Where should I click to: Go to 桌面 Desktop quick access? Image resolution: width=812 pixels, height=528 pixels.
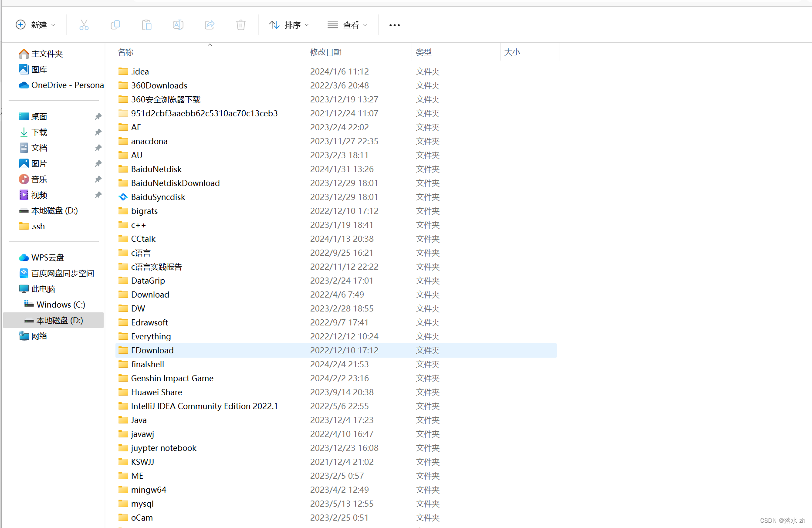click(x=33, y=116)
